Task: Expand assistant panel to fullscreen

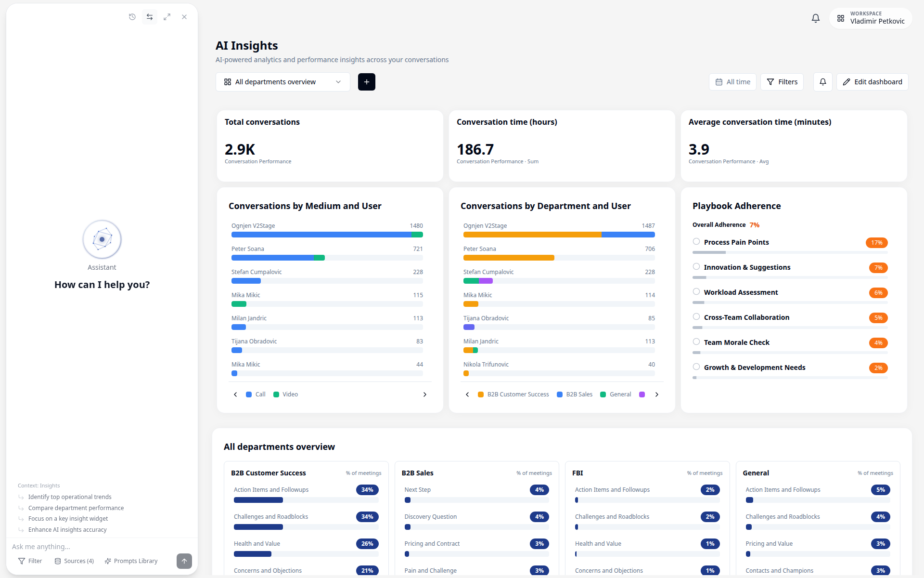Action: pyautogui.click(x=167, y=17)
